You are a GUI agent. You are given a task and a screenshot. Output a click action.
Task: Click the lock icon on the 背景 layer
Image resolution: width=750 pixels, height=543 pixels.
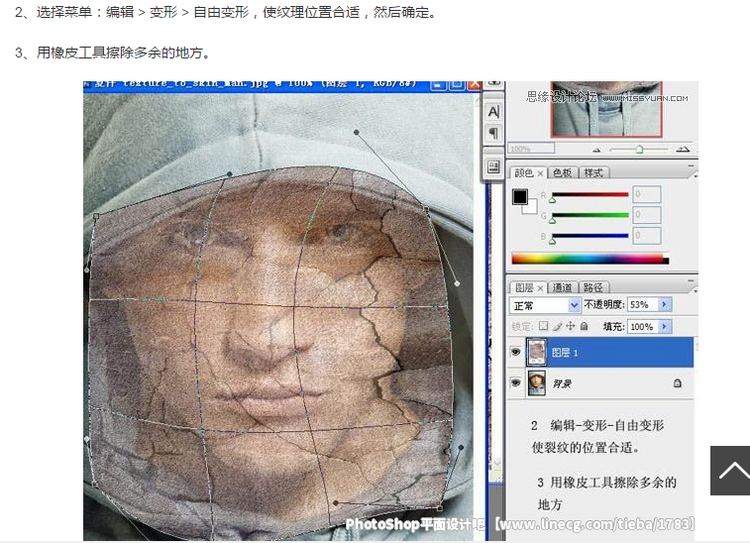point(677,383)
